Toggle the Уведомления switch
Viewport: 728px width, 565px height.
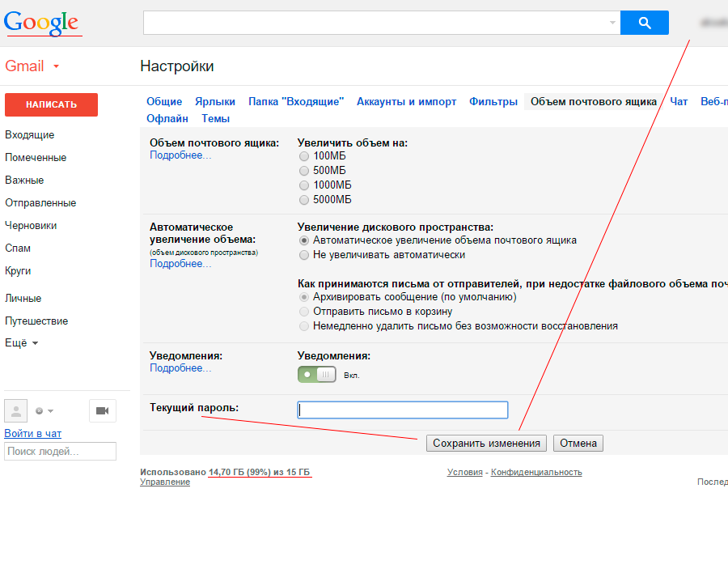(x=316, y=375)
